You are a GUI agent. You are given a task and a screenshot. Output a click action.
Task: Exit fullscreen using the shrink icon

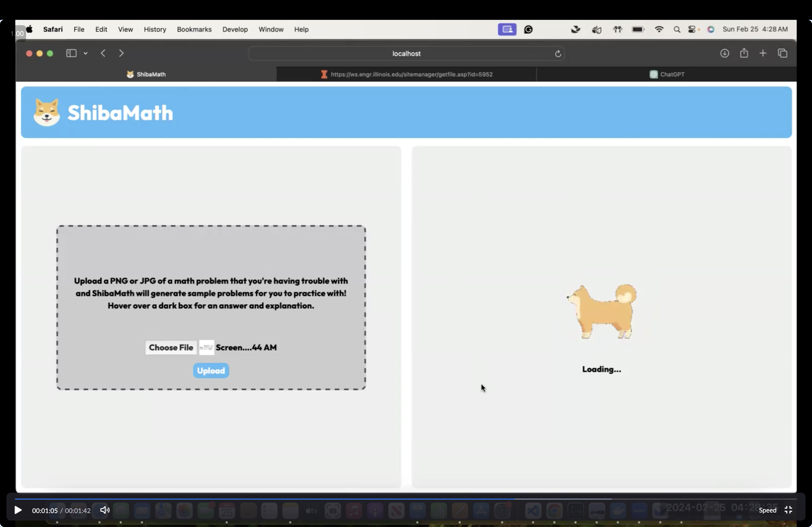(x=788, y=510)
